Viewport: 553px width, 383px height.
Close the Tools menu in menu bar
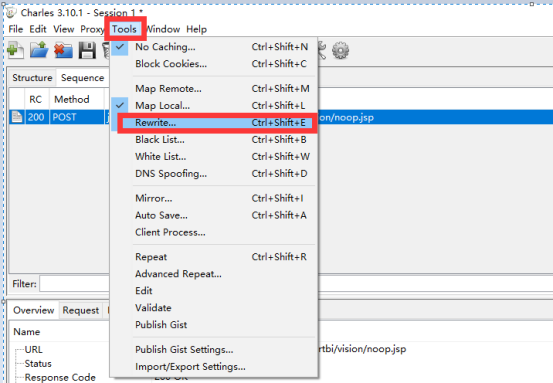pyautogui.click(x=124, y=29)
